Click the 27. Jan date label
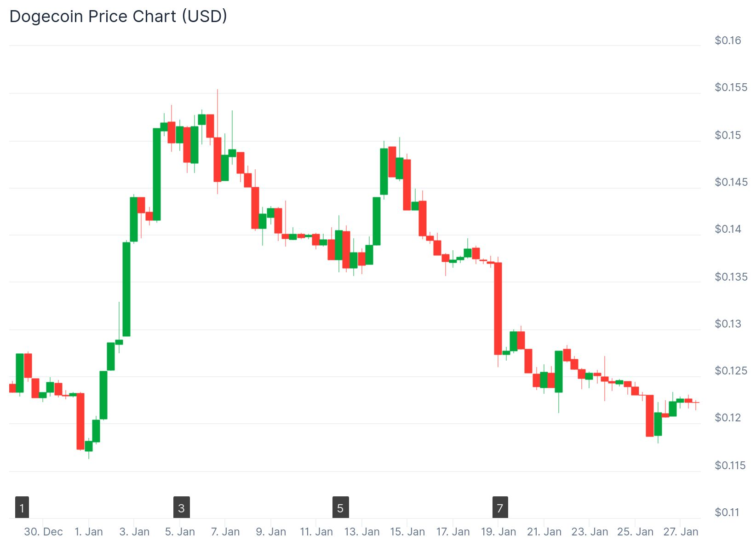The image size is (756, 552). 681,532
